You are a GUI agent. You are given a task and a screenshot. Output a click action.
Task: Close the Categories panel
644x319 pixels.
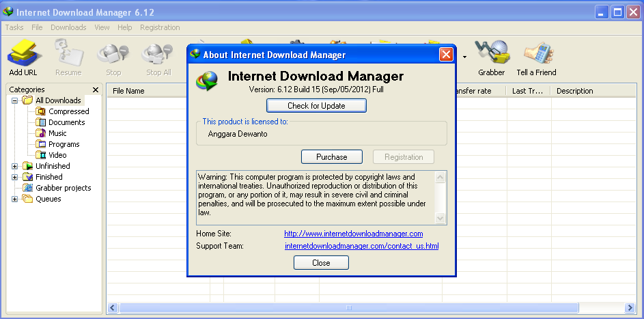click(96, 89)
